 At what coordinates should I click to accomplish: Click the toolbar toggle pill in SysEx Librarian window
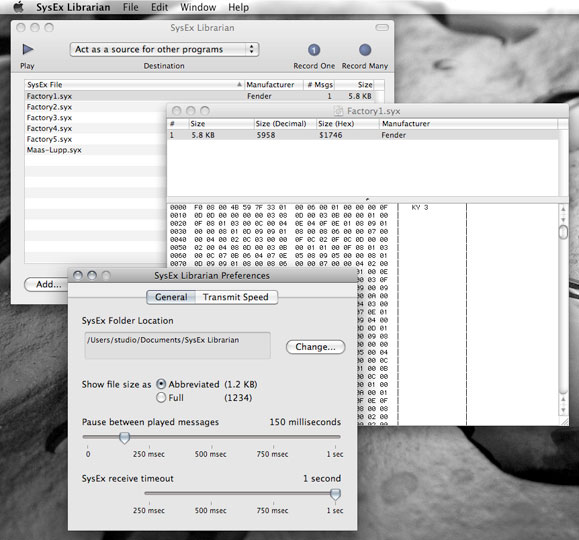(x=382, y=27)
